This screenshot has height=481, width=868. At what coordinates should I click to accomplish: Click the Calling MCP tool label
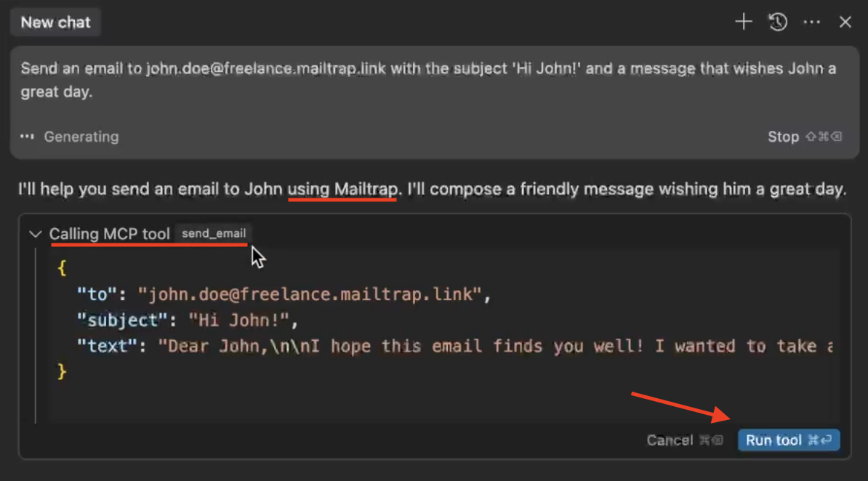(x=109, y=234)
